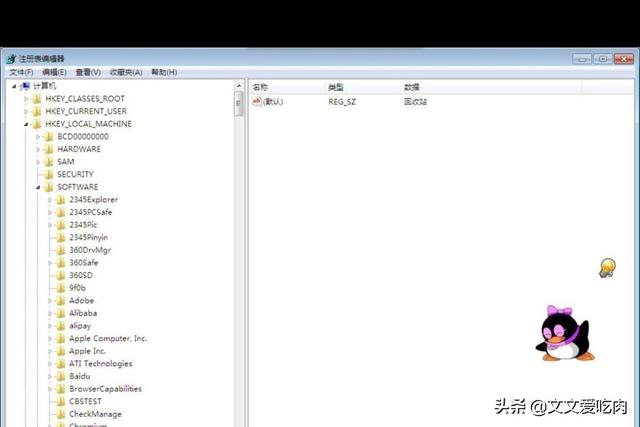Click the lightbulb desktop icon
The image size is (640, 427).
pos(607,268)
